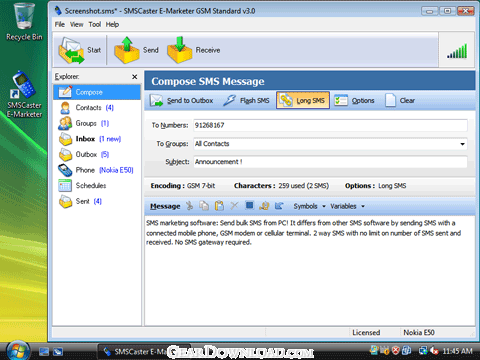The width and height of the screenshot is (480, 360).
Task: Expand the Variables dropdown
Action: tap(347, 206)
